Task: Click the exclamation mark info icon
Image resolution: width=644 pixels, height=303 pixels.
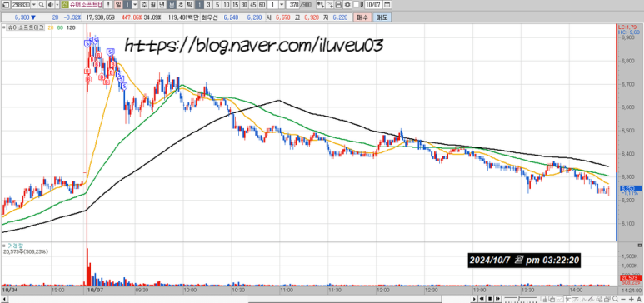Action: (x=108, y=5)
